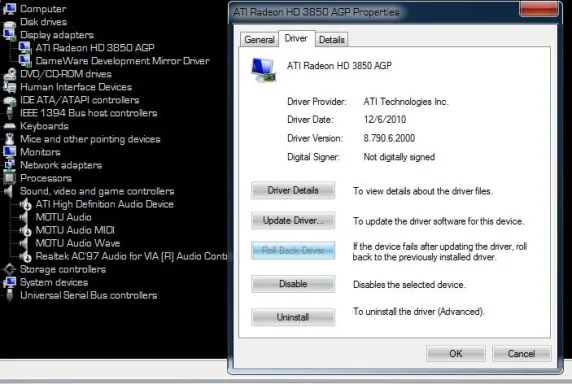Select the IDE ATA/ATAPI controllers label
This screenshot has width=572, height=384.
80,100
